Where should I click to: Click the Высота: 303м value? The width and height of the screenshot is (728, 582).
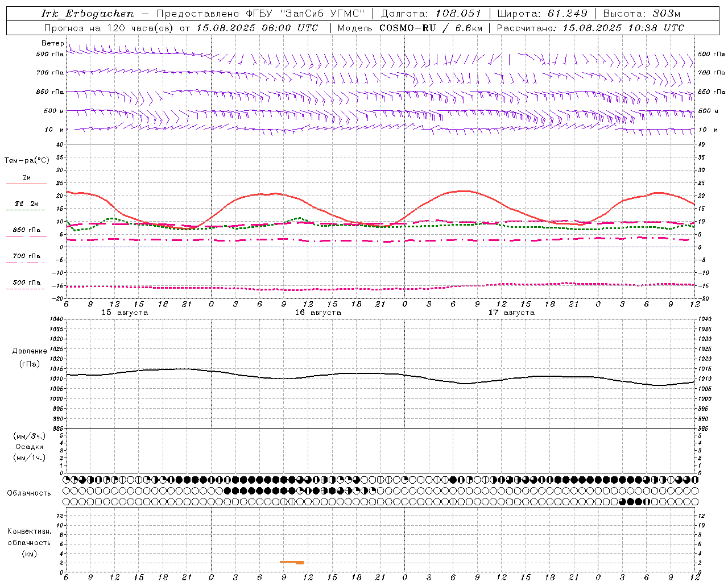coord(642,14)
